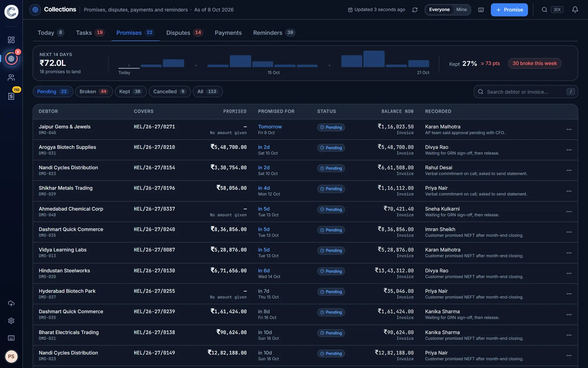The image size is (588, 368).
Task: Open row menu for Jaipur Gems & Jewels
Action: (x=569, y=130)
